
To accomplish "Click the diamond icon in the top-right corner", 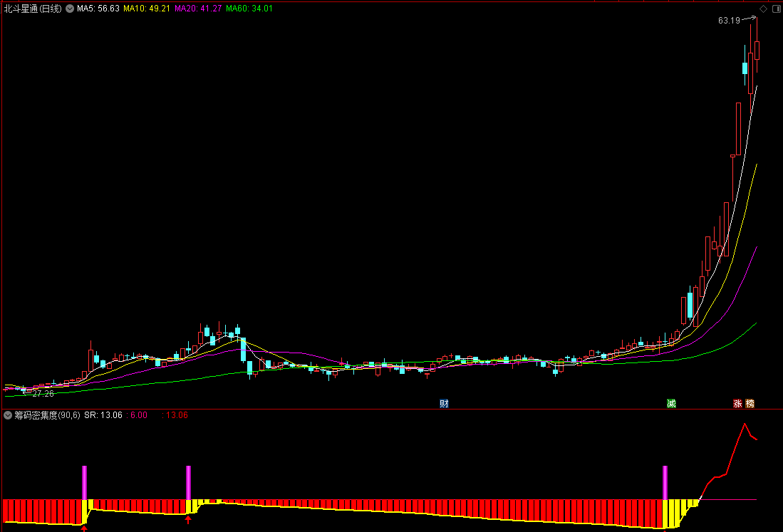I will click(x=764, y=9).
